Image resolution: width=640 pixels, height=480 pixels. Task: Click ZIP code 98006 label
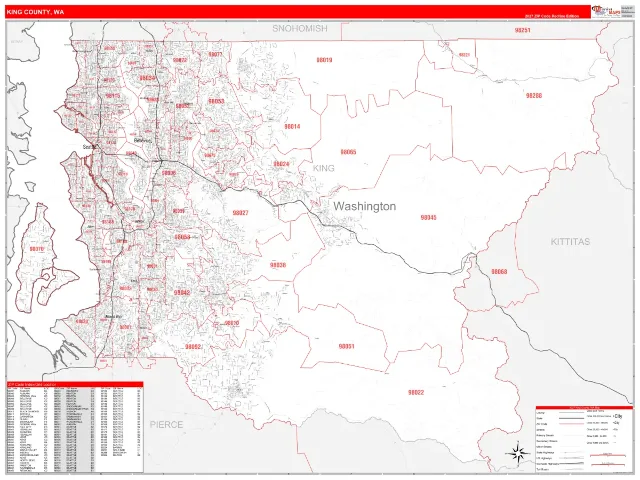(169, 173)
